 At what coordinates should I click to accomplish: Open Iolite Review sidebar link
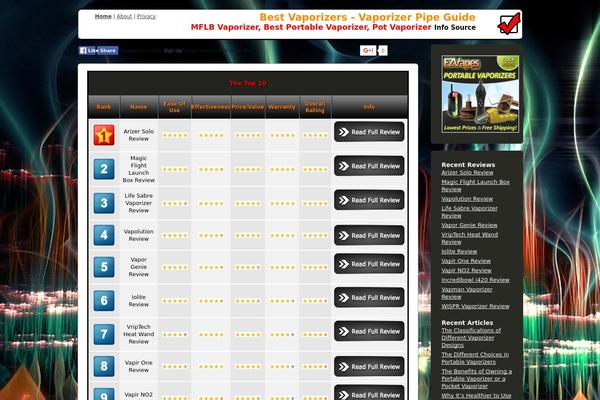(459, 251)
